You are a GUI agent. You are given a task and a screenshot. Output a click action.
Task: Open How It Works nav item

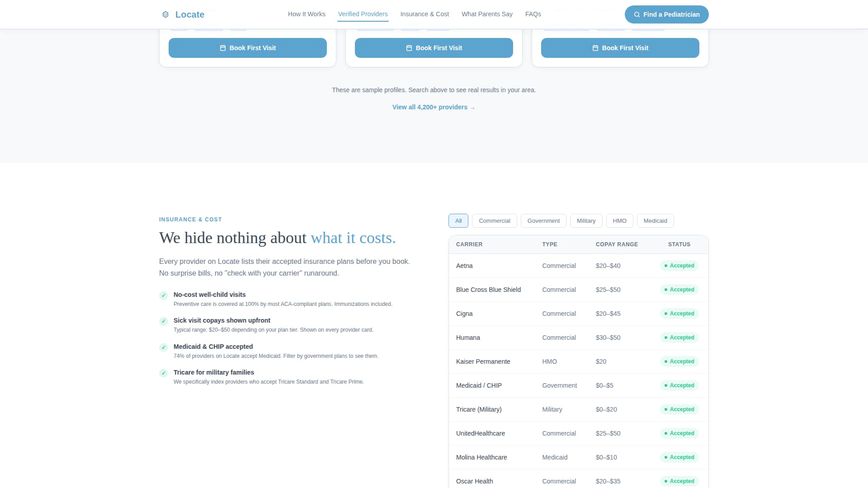tap(307, 14)
